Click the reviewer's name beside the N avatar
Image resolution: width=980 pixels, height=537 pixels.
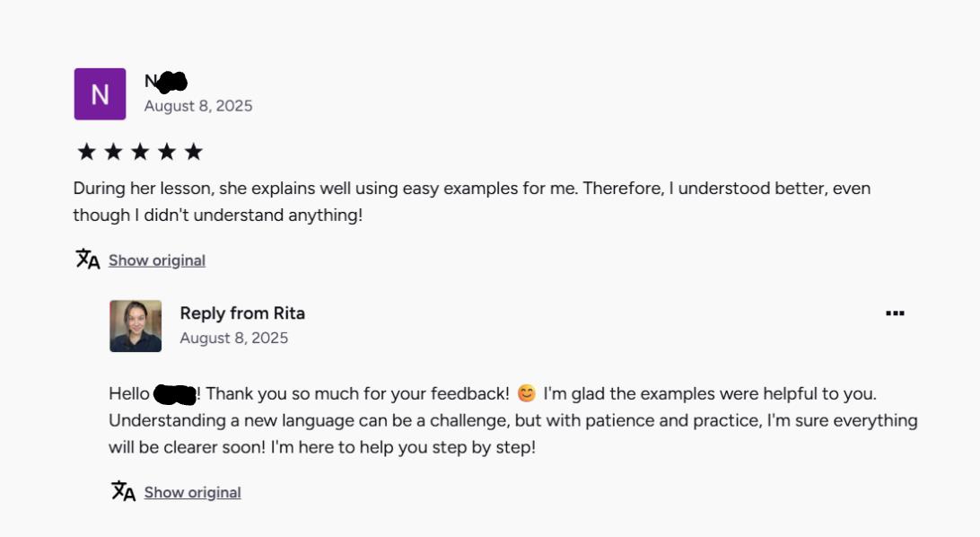coord(166,82)
